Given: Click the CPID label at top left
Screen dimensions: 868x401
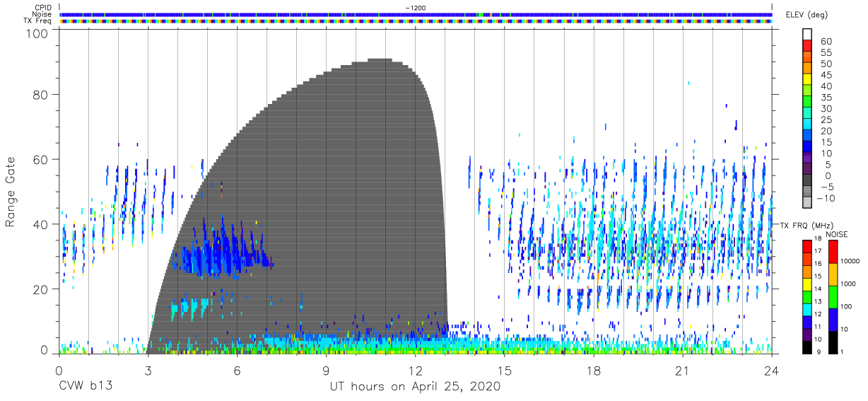Looking at the screenshot, I should (x=43, y=8).
